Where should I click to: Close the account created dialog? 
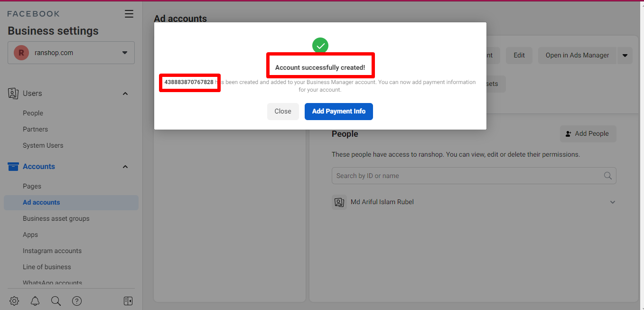point(283,111)
